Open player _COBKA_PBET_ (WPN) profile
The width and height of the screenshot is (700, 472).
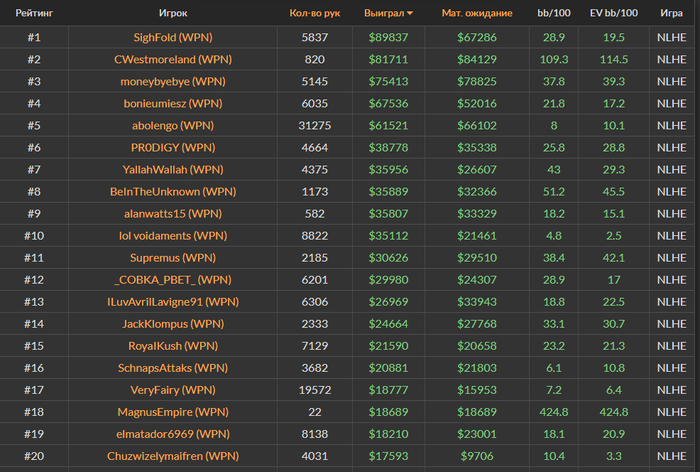click(x=173, y=280)
